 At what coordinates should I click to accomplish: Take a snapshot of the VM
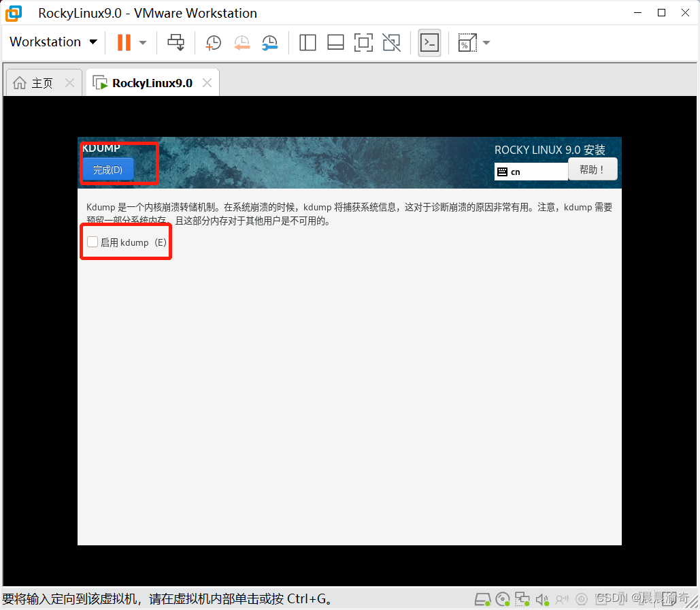213,43
